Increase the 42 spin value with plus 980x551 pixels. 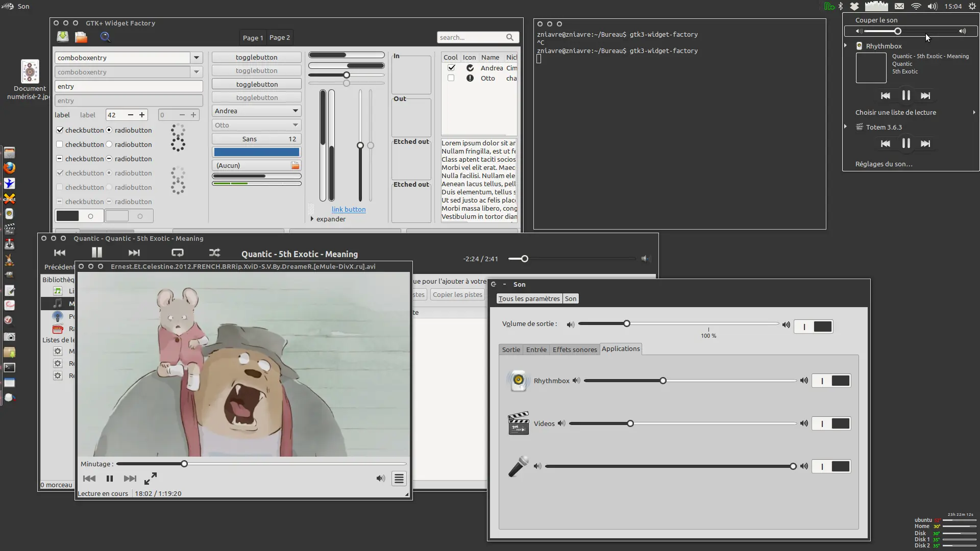[142, 115]
